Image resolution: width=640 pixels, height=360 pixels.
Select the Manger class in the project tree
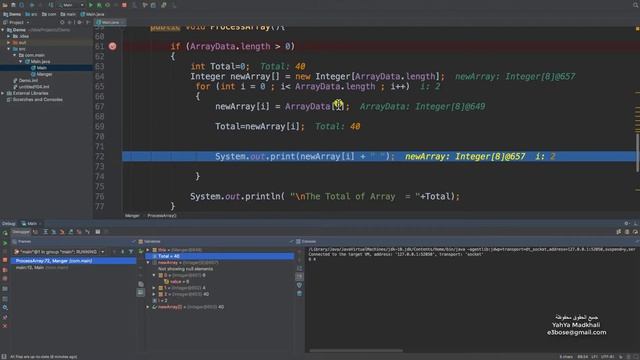(42, 74)
